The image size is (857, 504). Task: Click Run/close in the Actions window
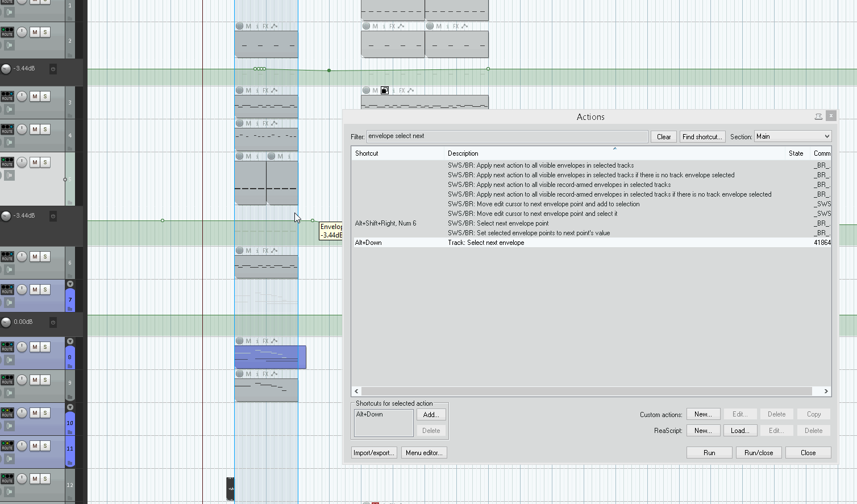759,453
